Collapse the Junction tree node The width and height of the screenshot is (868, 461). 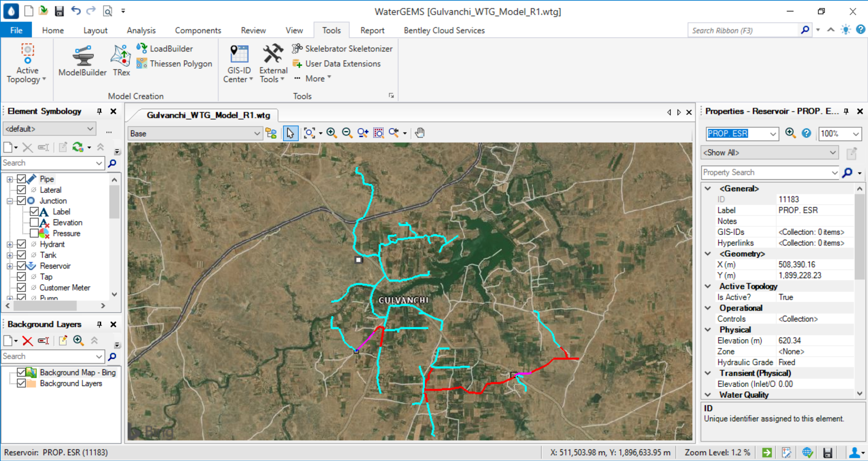[10, 201]
